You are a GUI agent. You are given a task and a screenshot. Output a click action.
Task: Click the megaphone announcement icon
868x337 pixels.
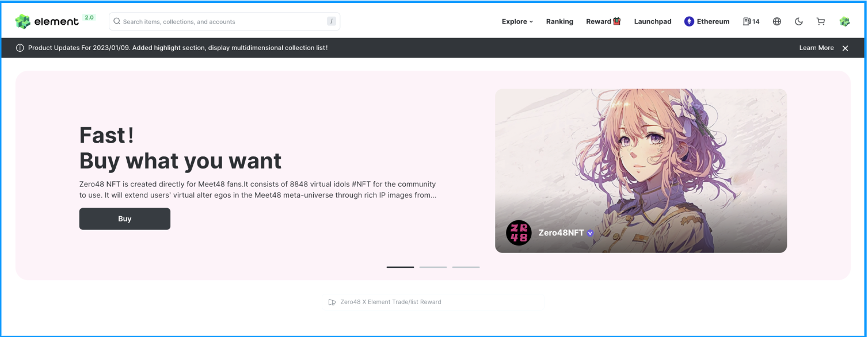point(332,302)
